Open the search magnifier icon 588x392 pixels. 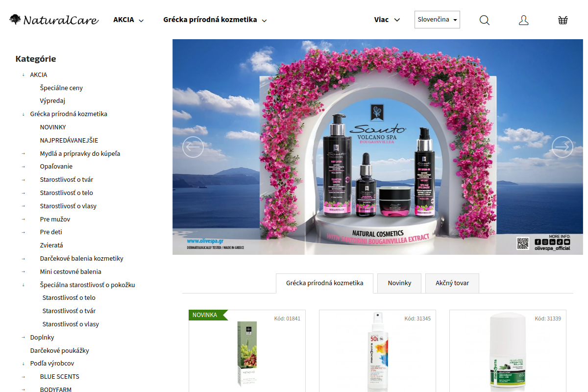[485, 20]
